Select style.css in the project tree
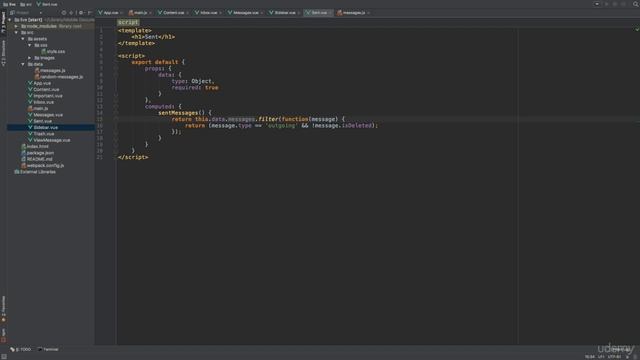640x360 pixels. pyautogui.click(x=53, y=51)
